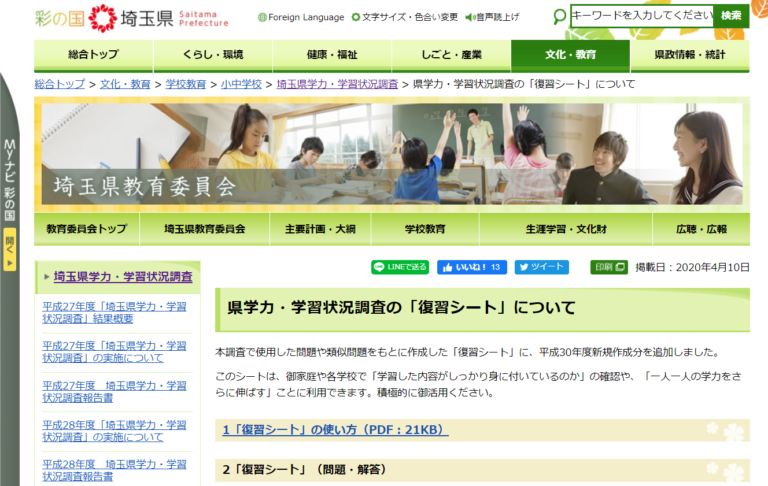Click the green 印刷 print button
This screenshot has height=486, width=768.
609,267
